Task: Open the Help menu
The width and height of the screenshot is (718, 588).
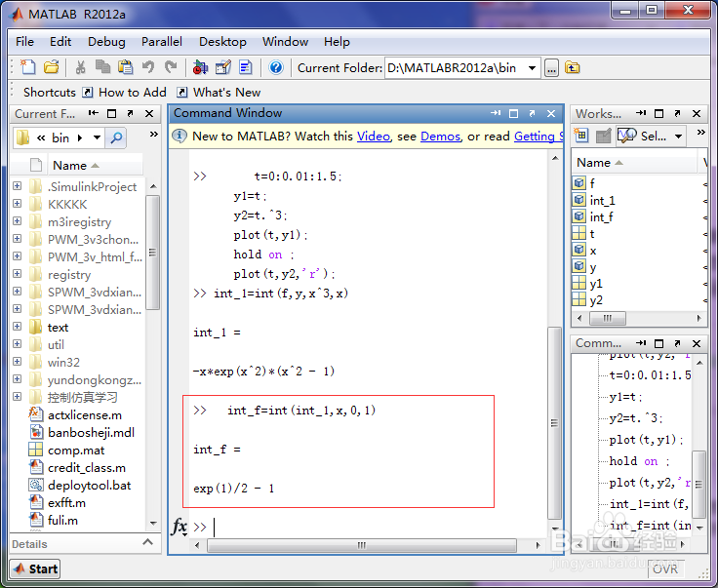Action: (337, 42)
